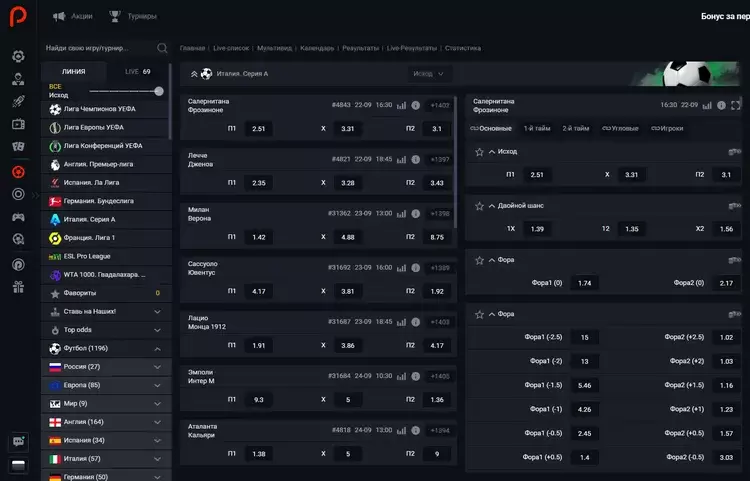
Task: Show statistics chart for Салернитана Фрозиноне
Action: [401, 105]
